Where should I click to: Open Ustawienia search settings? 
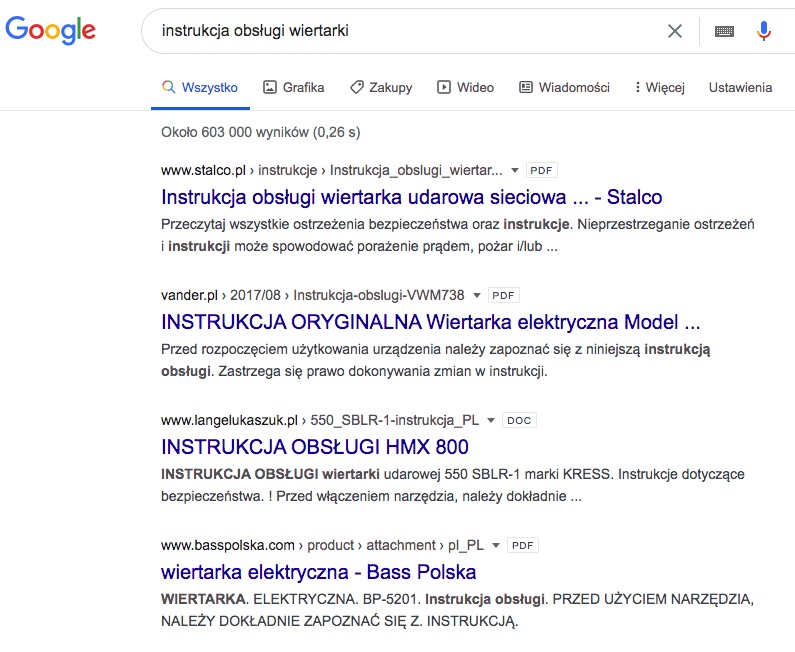coord(740,87)
